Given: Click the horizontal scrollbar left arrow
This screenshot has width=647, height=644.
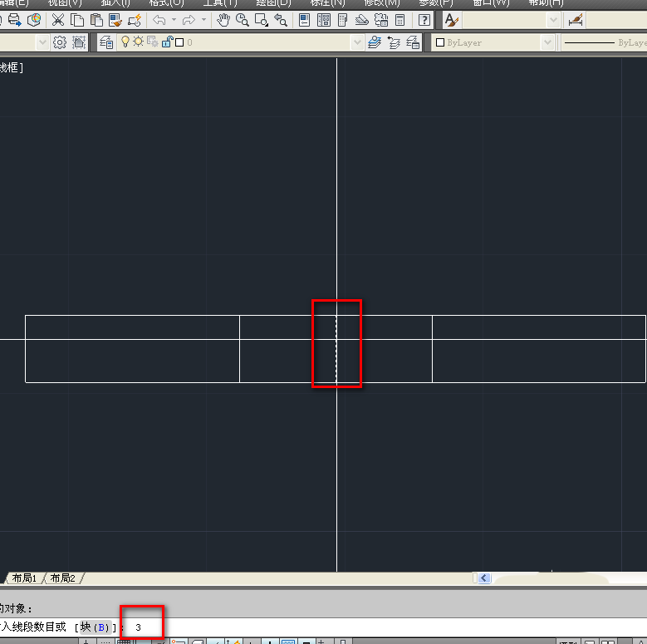Looking at the screenshot, I should [484, 578].
